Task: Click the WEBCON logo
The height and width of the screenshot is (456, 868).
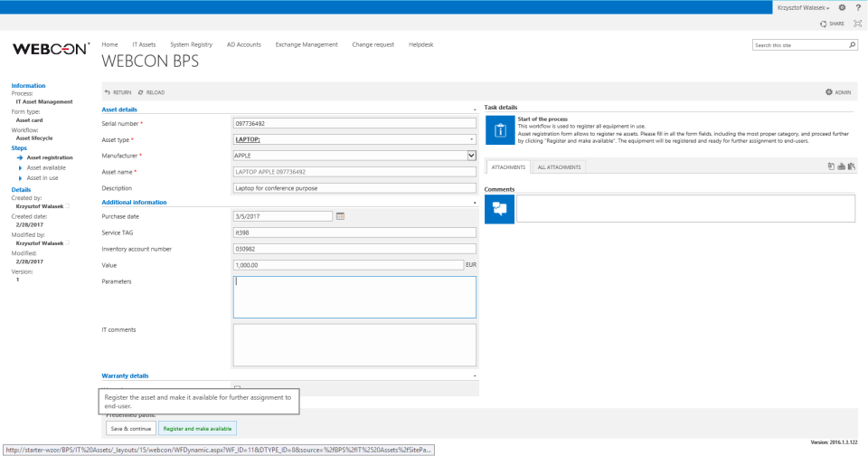Action: coord(51,49)
